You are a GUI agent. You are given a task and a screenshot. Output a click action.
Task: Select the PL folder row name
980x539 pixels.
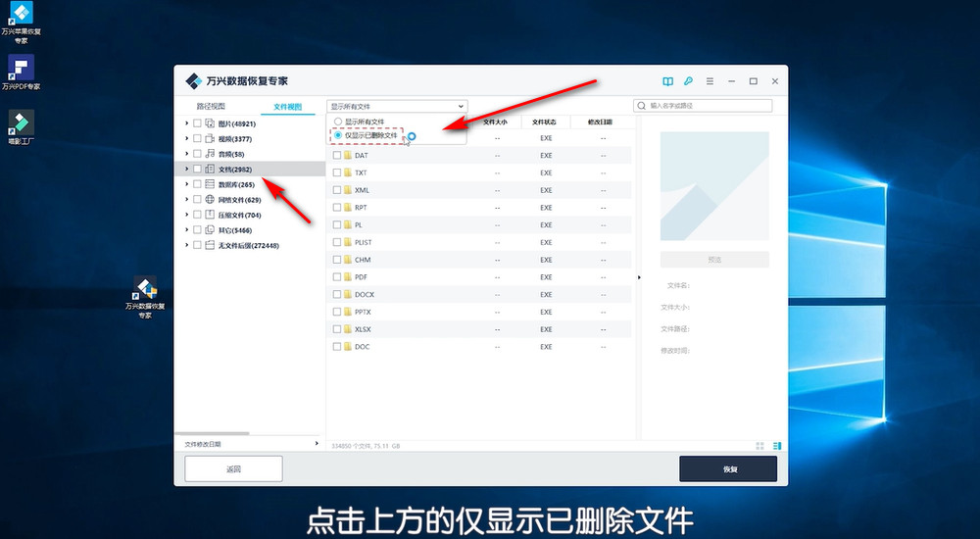click(359, 225)
